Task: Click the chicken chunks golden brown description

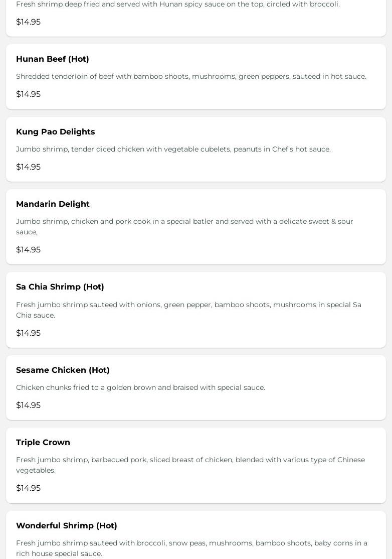Action: [x=140, y=387]
